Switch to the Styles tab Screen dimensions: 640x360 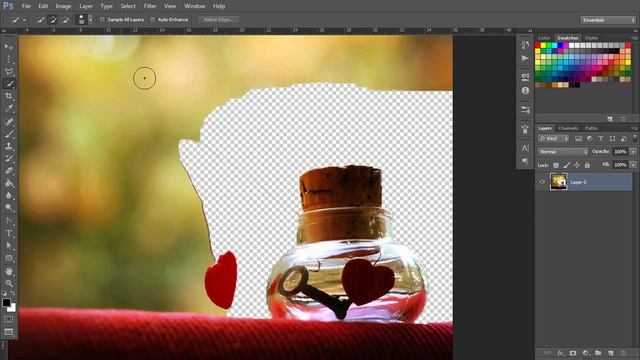(x=591, y=38)
